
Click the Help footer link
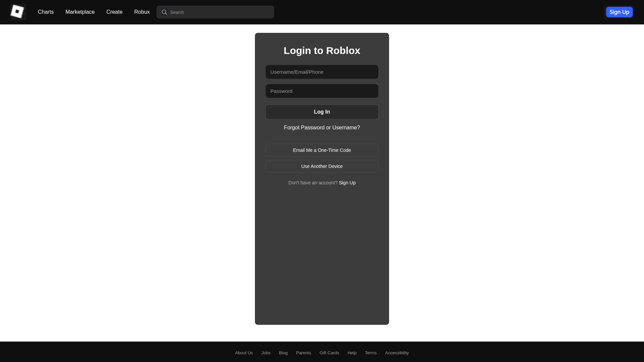pos(352,353)
